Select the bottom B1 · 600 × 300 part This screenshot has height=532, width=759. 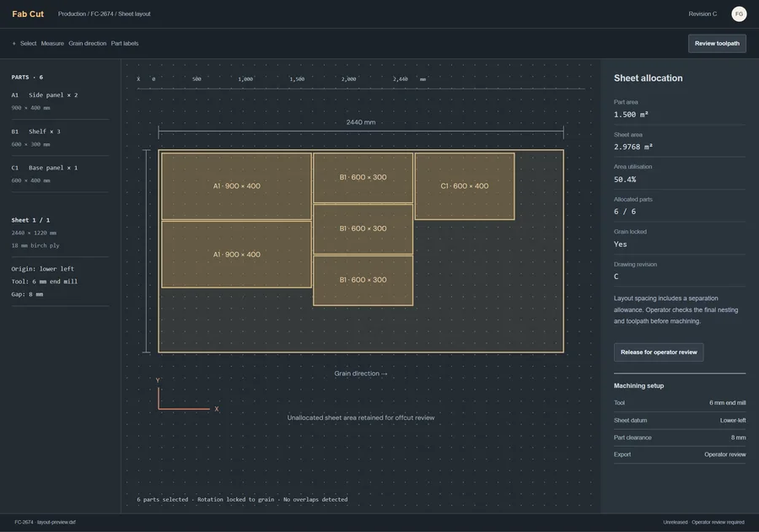pos(363,280)
